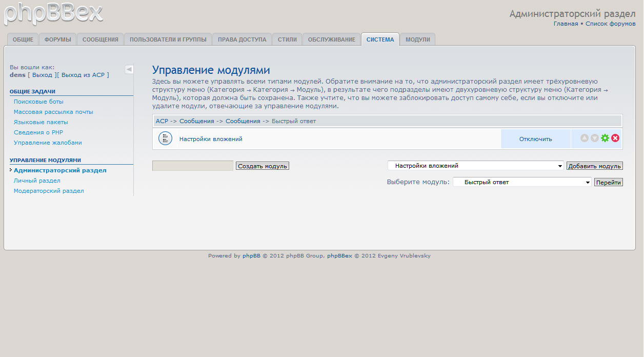Open the Настройки вложений module dropdown
The height and width of the screenshot is (357, 644).
click(x=475, y=166)
